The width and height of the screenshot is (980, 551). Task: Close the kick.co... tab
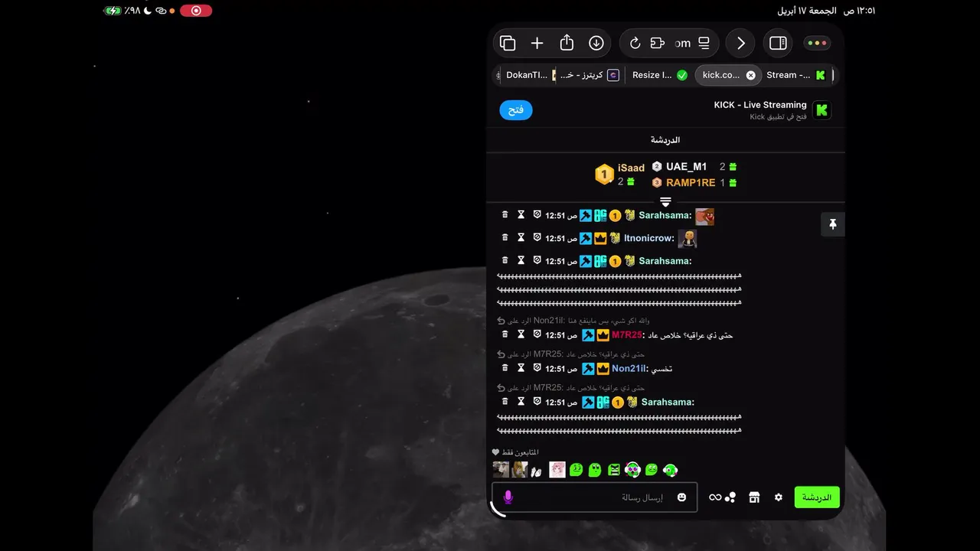[750, 75]
